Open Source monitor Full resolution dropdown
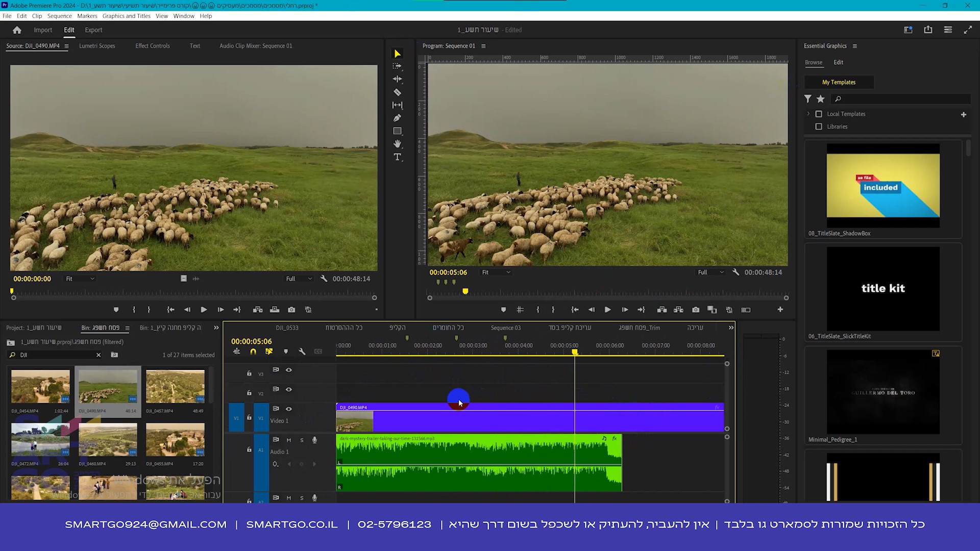 coord(299,279)
